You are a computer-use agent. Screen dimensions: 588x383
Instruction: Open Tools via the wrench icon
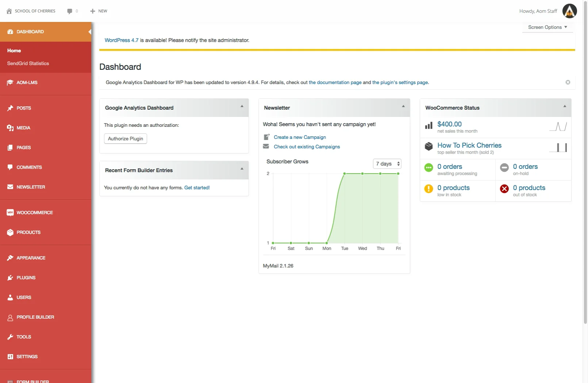(10, 337)
